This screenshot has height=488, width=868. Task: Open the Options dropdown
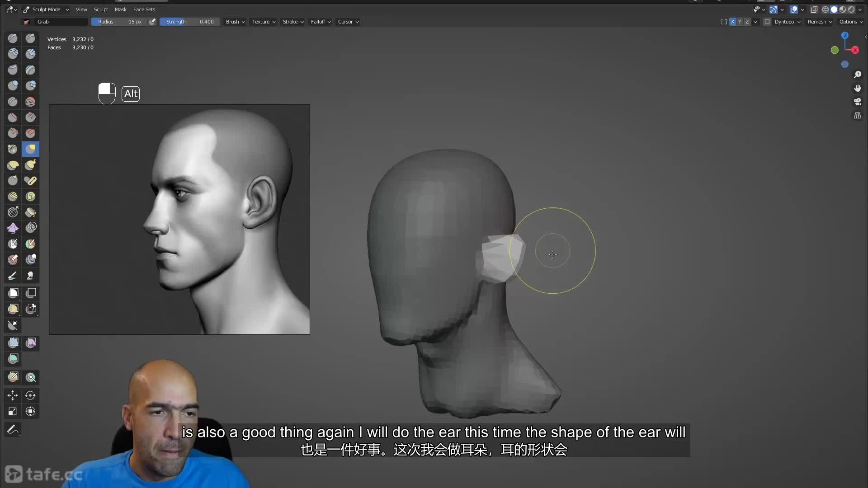tap(851, 22)
